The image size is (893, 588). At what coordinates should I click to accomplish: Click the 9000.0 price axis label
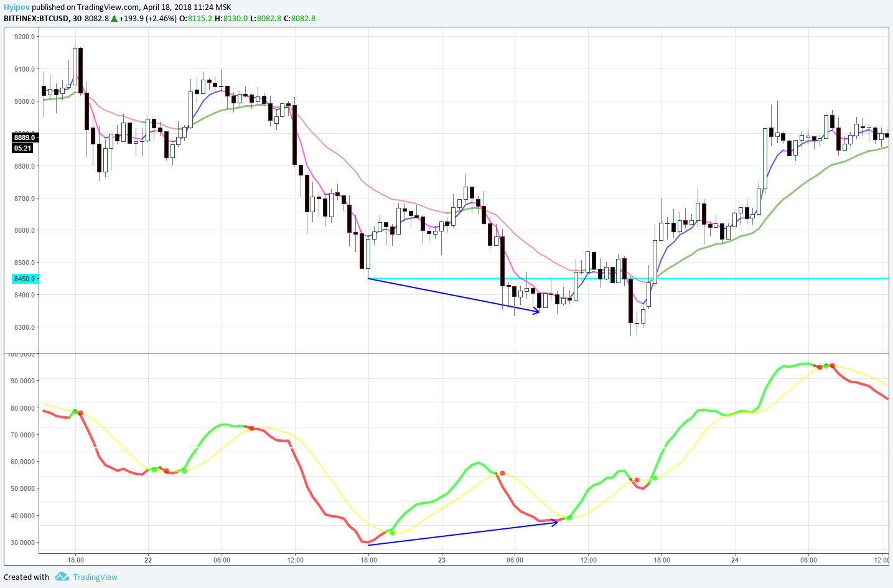pyautogui.click(x=25, y=101)
